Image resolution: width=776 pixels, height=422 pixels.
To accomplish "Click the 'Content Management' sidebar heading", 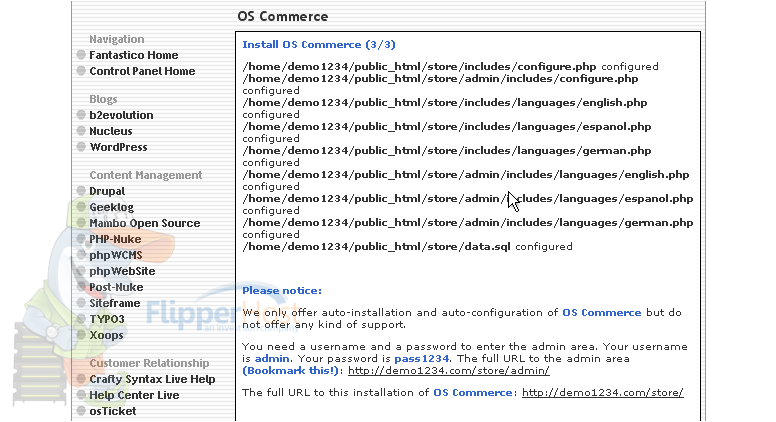I will [x=146, y=175].
